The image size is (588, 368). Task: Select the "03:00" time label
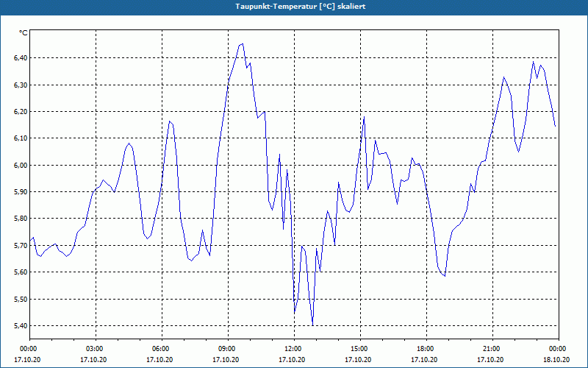point(93,349)
